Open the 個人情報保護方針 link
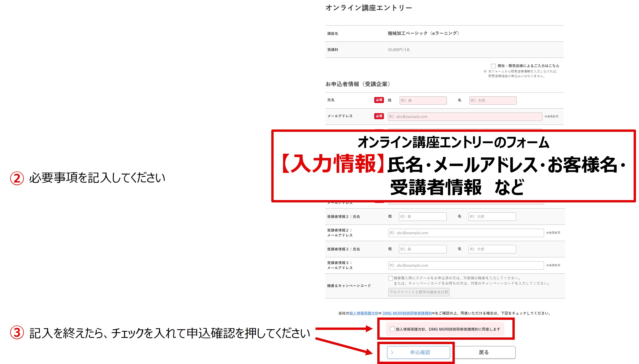The width and height of the screenshot is (639, 364). point(364,313)
